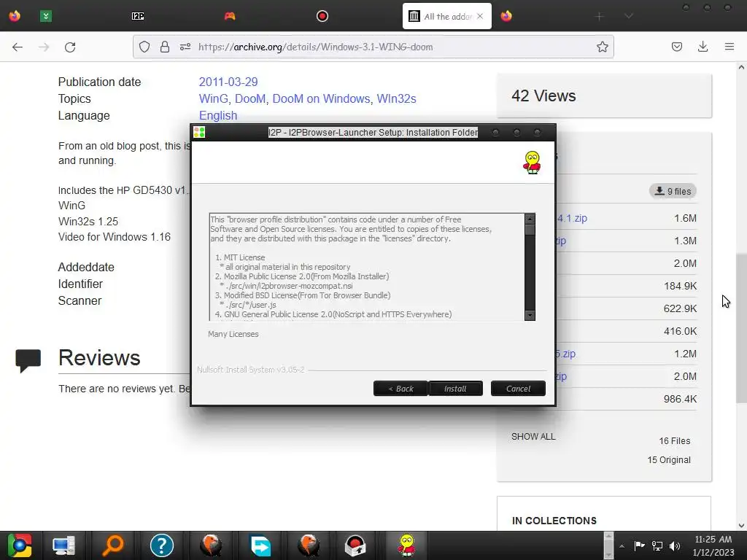
Task: Go back one page in Firefox
Action: point(18,47)
